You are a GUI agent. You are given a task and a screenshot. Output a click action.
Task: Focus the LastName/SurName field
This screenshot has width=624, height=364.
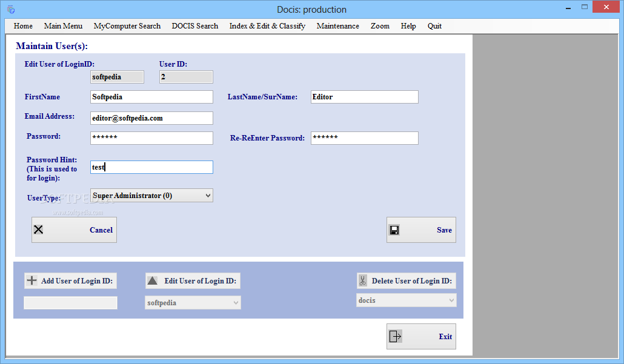pyautogui.click(x=365, y=97)
